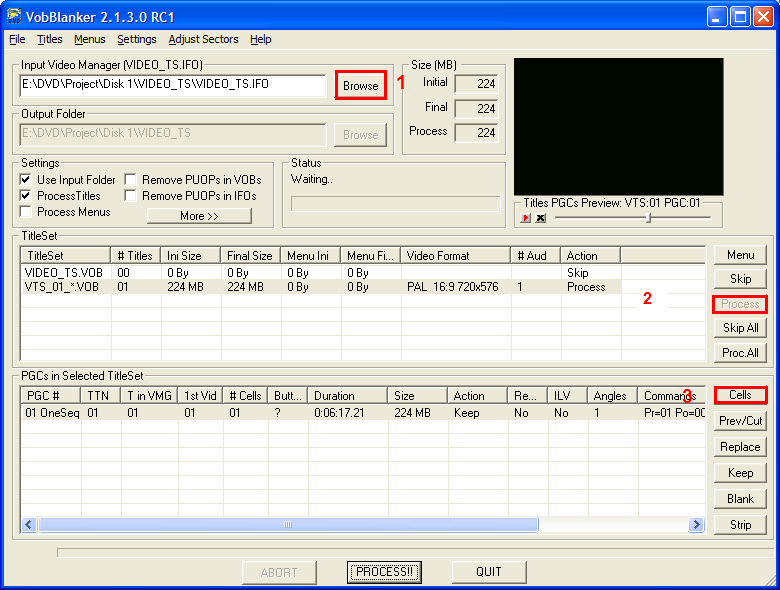780x590 pixels.
Task: Click the preview play icon
Action: (525, 218)
